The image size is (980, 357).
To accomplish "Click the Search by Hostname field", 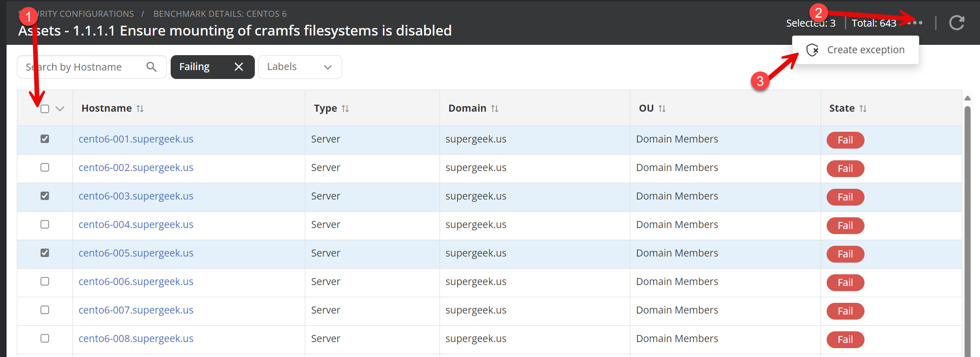I will click(x=84, y=67).
